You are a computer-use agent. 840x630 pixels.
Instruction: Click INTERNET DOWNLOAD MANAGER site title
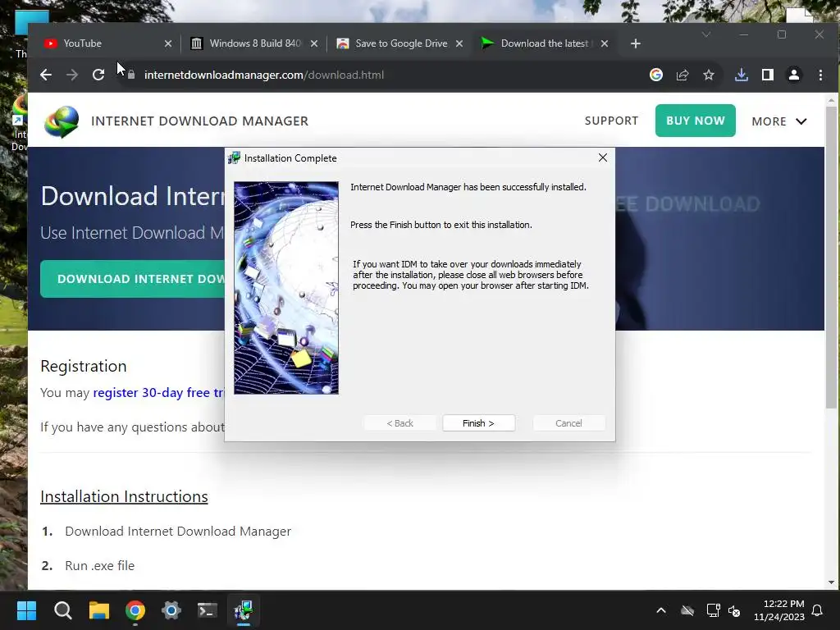pos(200,121)
